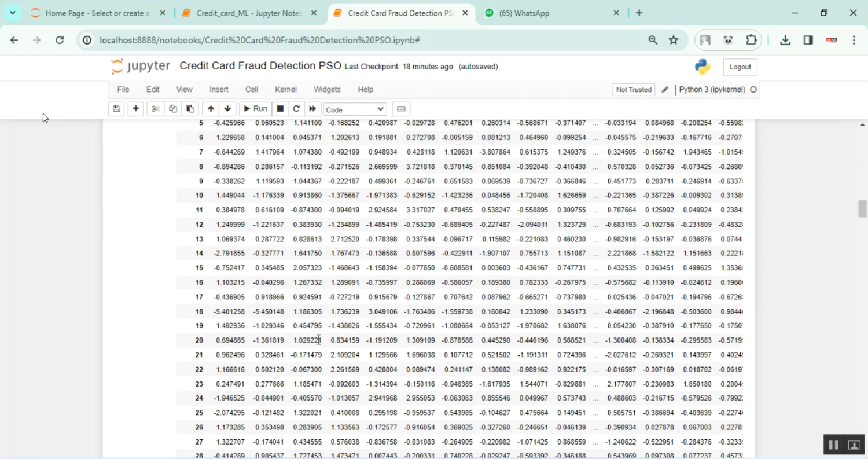Viewport: 868px width, 459px height.
Task: Cut selected cells with the scissors icon
Action: [155, 109]
